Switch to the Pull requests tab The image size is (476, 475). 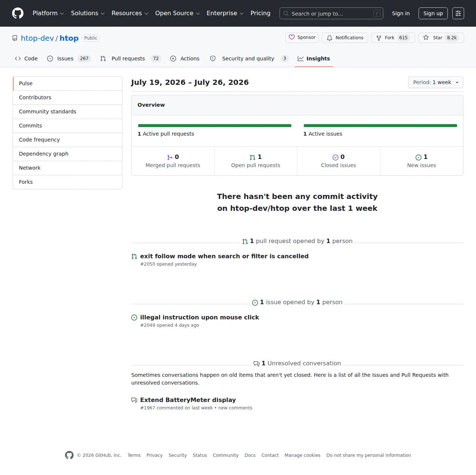click(x=130, y=59)
